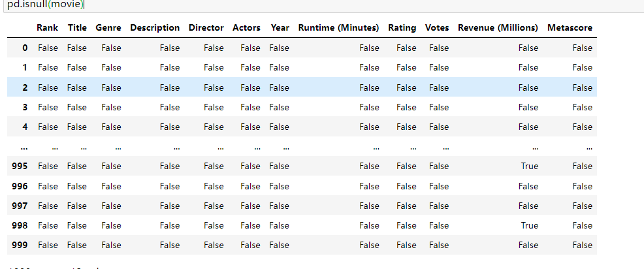644x269 pixels.
Task: Click the Rank column header
Action: pyautogui.click(x=47, y=28)
